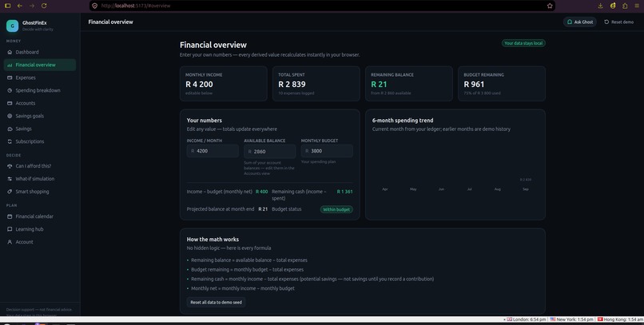Click the browser profile avatar icon
This screenshot has height=325, width=644.
[x=613, y=6]
